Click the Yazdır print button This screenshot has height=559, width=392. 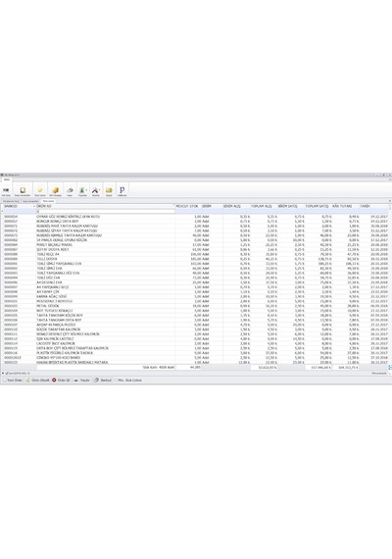(82, 381)
